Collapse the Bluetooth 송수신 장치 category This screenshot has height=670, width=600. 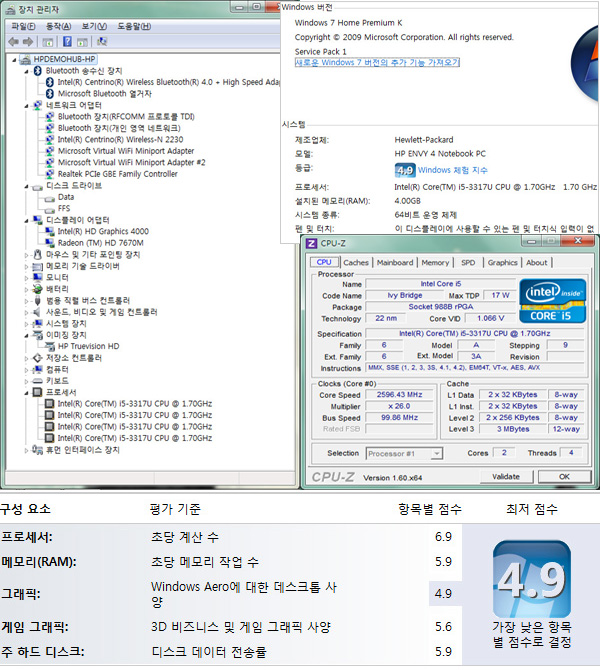click(x=26, y=71)
